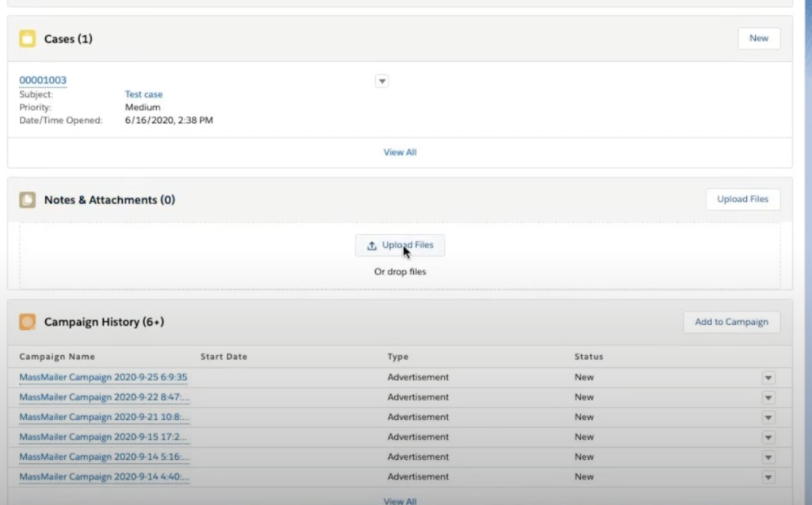Click the 6/16/2020, 2:38 PM date value

(169, 121)
